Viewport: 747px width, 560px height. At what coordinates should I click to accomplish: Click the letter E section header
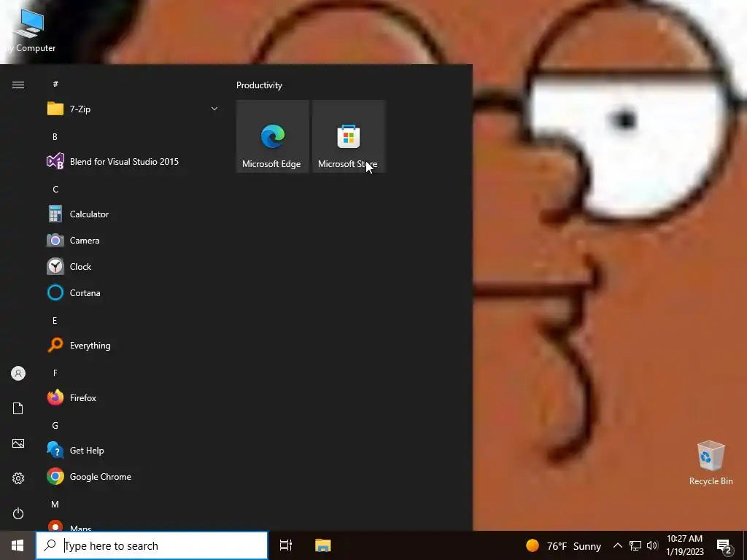click(55, 321)
